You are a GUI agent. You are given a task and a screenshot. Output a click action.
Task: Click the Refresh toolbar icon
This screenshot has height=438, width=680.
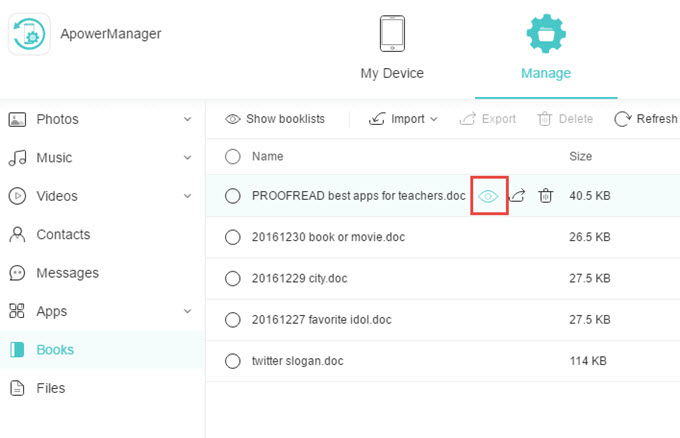(622, 119)
